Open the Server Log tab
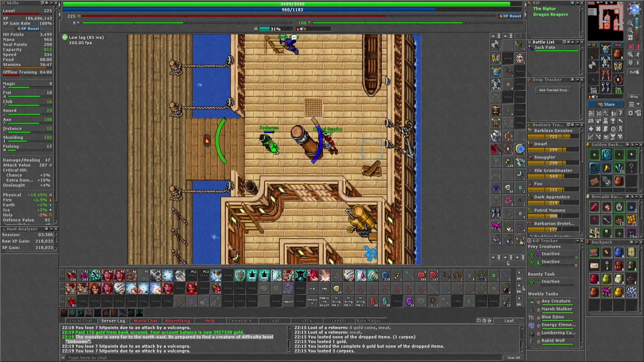Screen dimensions: 644x362 [113, 321]
